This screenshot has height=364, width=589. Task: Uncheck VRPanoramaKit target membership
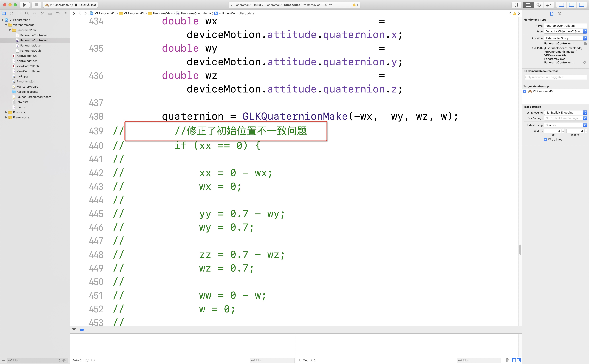pyautogui.click(x=525, y=91)
